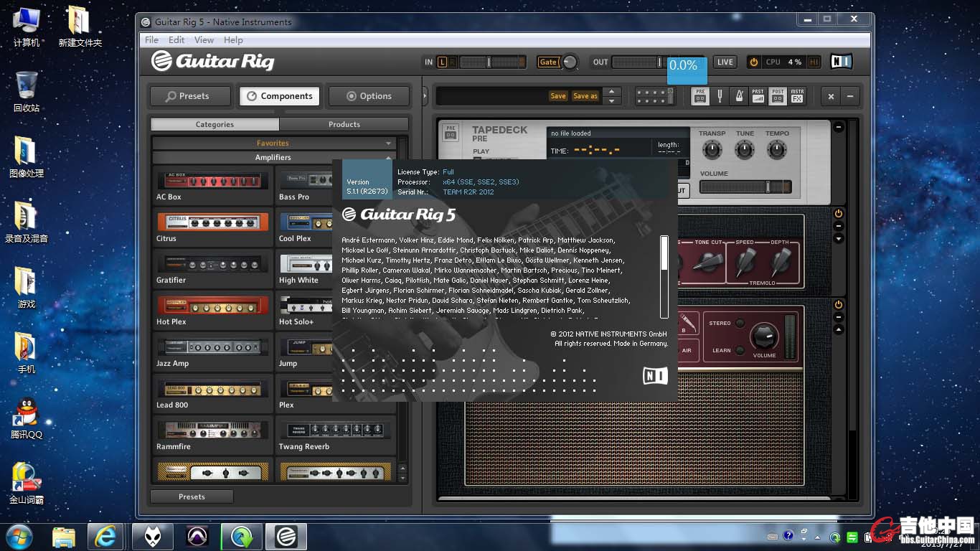Collapse the Amplifiers category
The width and height of the screenshot is (980, 551).
click(273, 157)
